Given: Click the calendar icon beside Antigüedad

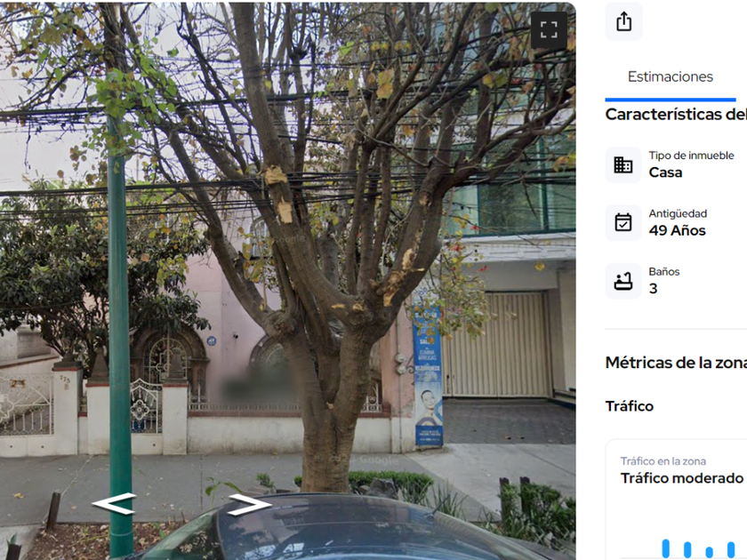Looking at the screenshot, I should click(622, 223).
